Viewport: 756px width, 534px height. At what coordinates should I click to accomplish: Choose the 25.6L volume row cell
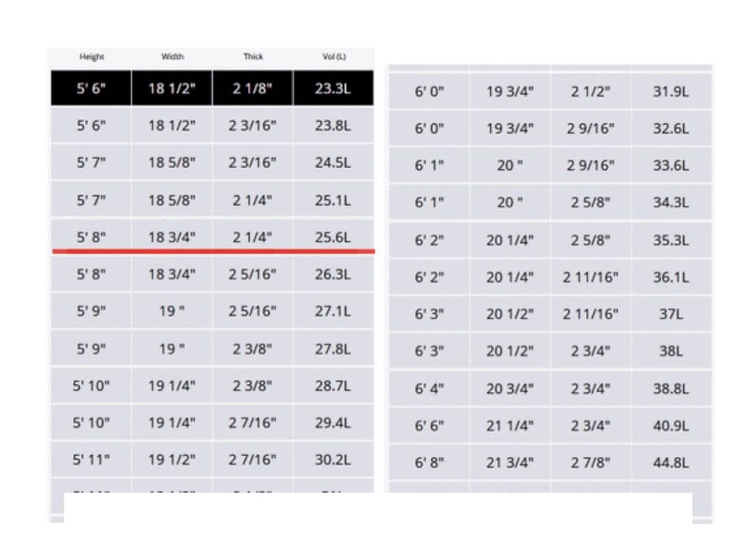(x=333, y=237)
